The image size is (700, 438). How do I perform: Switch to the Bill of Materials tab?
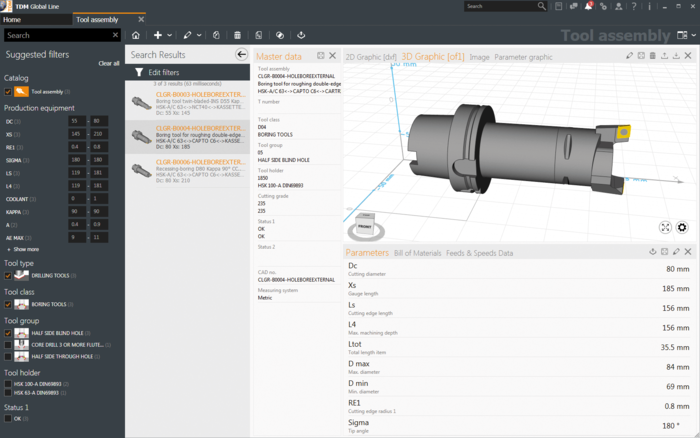(x=417, y=253)
